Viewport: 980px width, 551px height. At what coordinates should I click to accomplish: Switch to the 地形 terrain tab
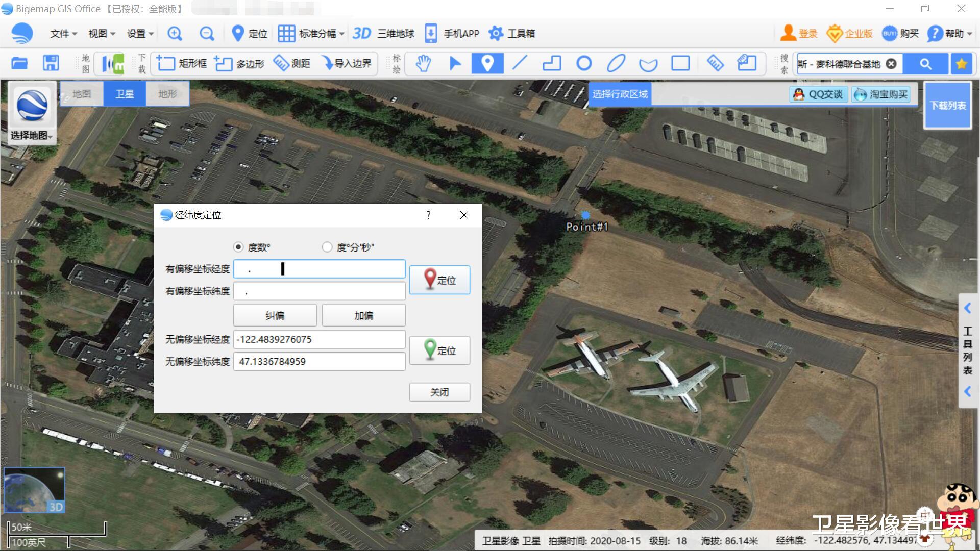(167, 94)
